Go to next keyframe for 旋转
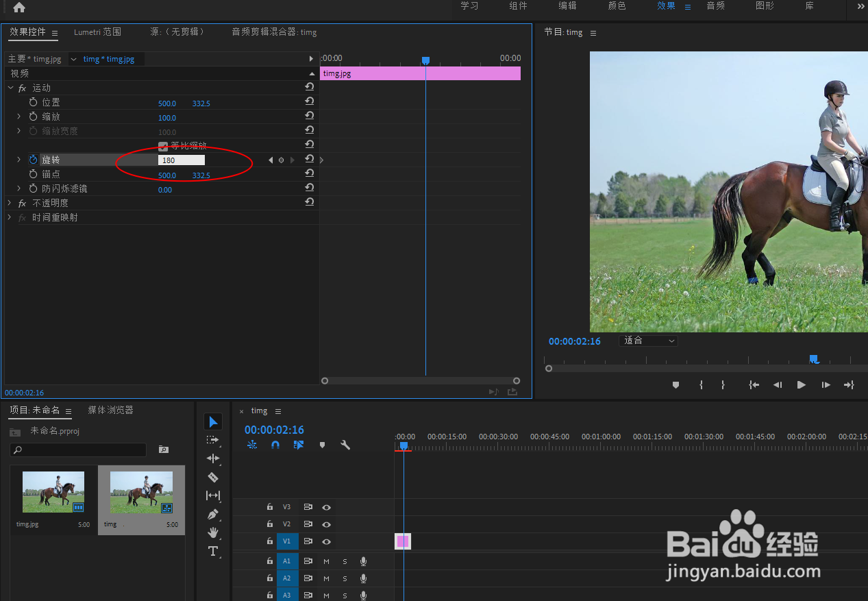The image size is (868, 601). click(x=293, y=160)
